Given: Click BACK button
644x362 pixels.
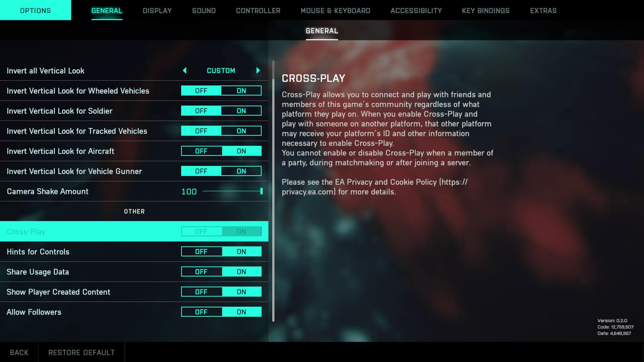Looking at the screenshot, I should tap(19, 352).
